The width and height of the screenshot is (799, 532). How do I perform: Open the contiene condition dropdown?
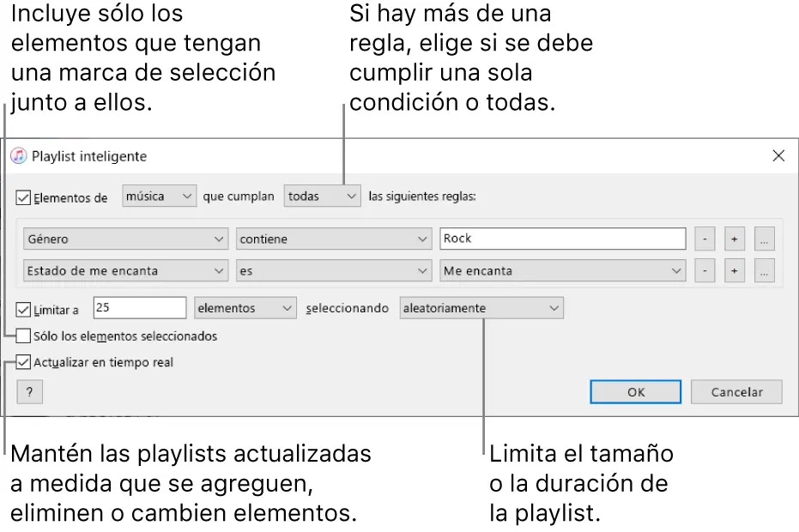[334, 239]
